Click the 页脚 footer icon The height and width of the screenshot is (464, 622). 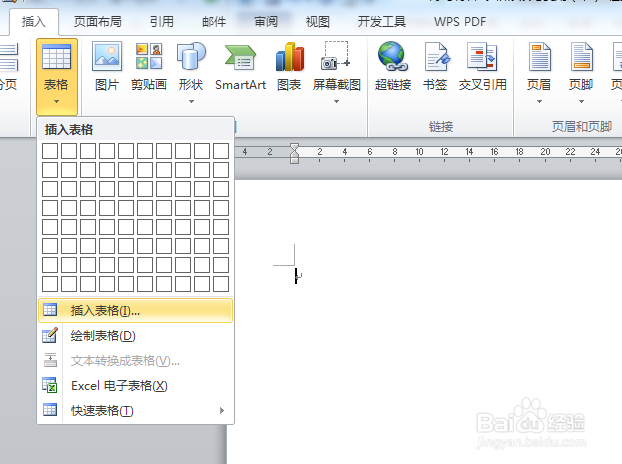point(582,57)
